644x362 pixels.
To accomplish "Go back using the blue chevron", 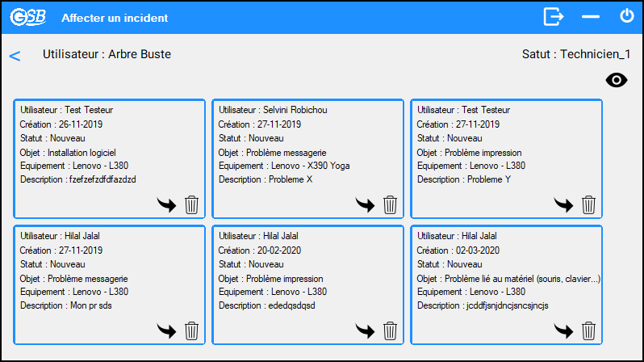I will point(15,56).
